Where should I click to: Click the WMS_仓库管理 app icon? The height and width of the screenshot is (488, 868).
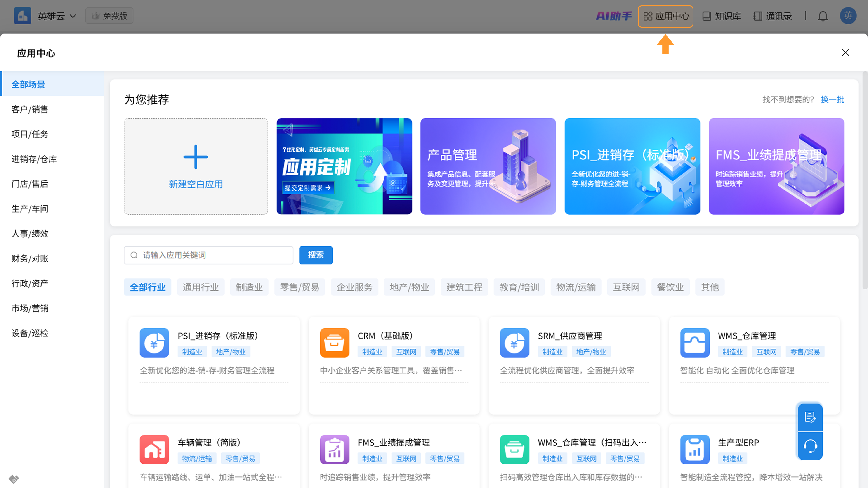click(x=695, y=343)
